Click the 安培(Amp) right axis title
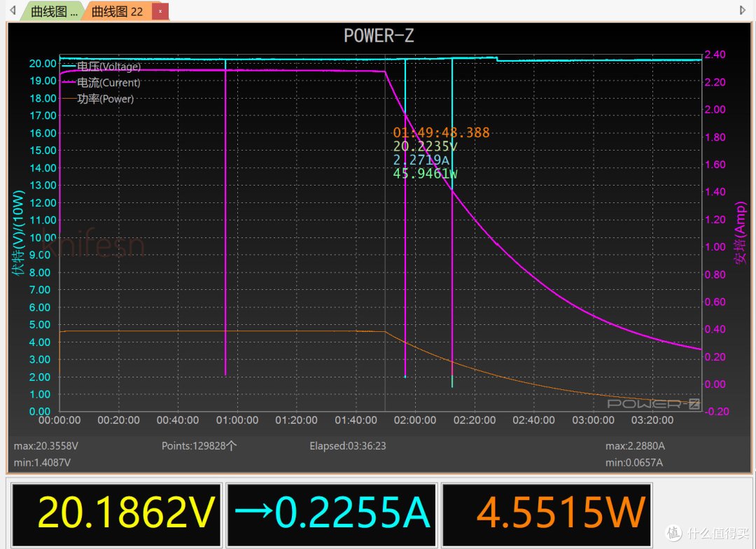 740,232
